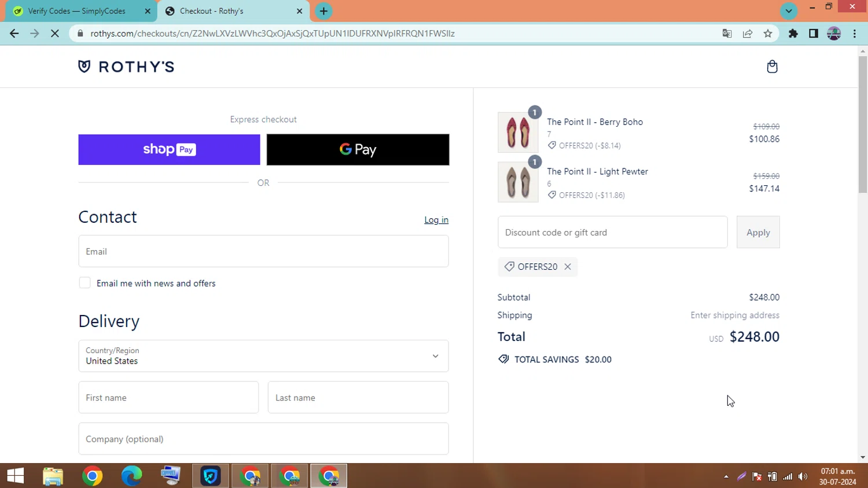
Task: Open the shopping bag icon
Action: pyautogui.click(x=772, y=67)
